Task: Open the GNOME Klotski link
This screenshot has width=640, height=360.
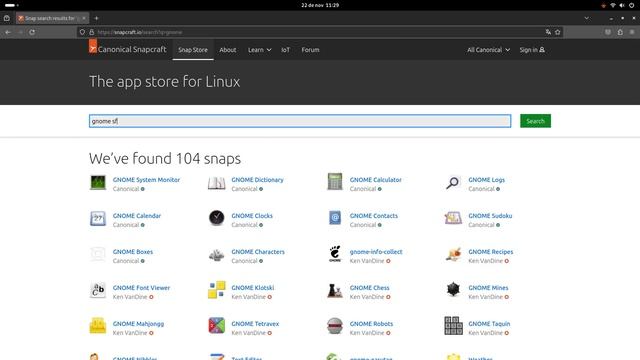Action: click(x=253, y=287)
